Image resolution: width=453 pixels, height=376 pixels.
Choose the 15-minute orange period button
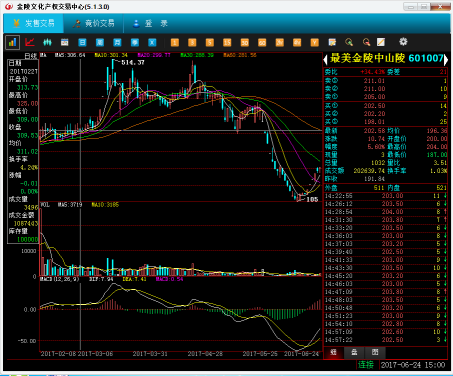click(227, 42)
